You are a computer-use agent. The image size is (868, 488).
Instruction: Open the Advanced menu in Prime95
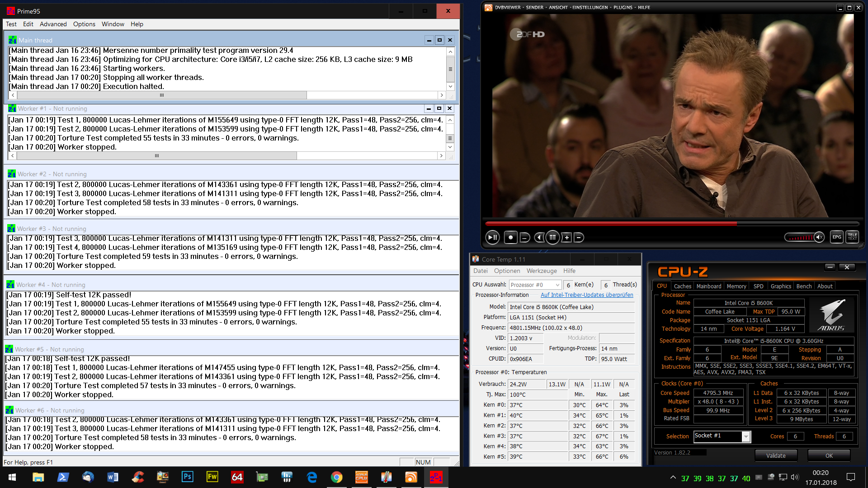tap(53, 24)
